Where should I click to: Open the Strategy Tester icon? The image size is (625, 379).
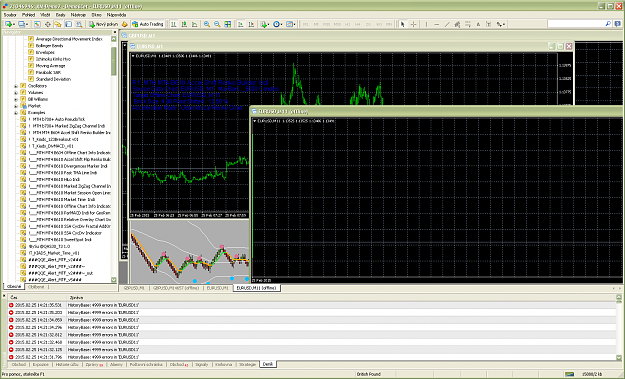tap(79, 24)
